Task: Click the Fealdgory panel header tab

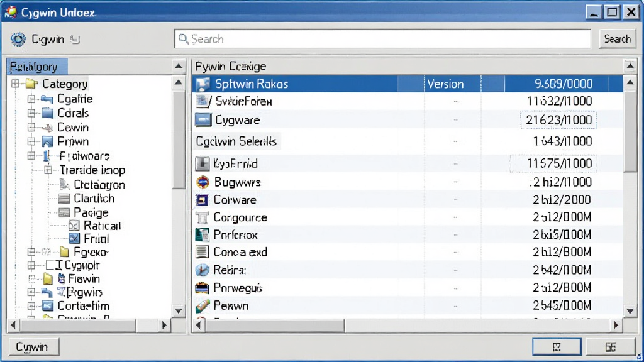Action: tap(37, 67)
